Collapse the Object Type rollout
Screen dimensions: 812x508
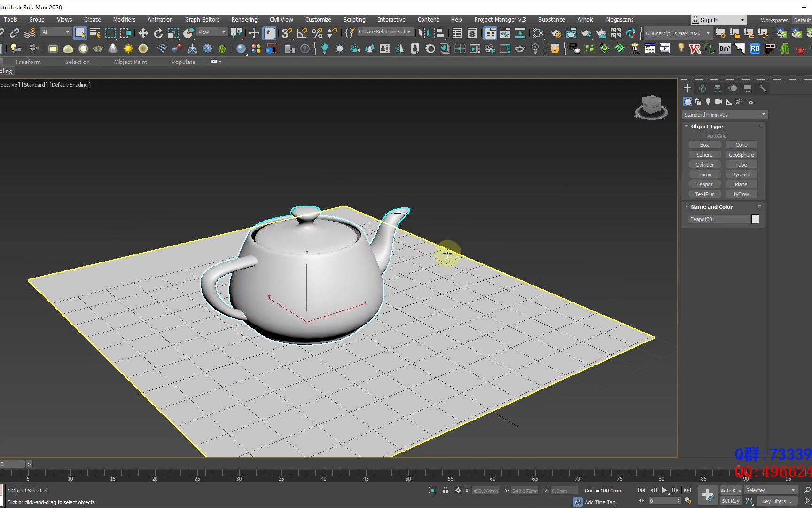pyautogui.click(x=707, y=127)
